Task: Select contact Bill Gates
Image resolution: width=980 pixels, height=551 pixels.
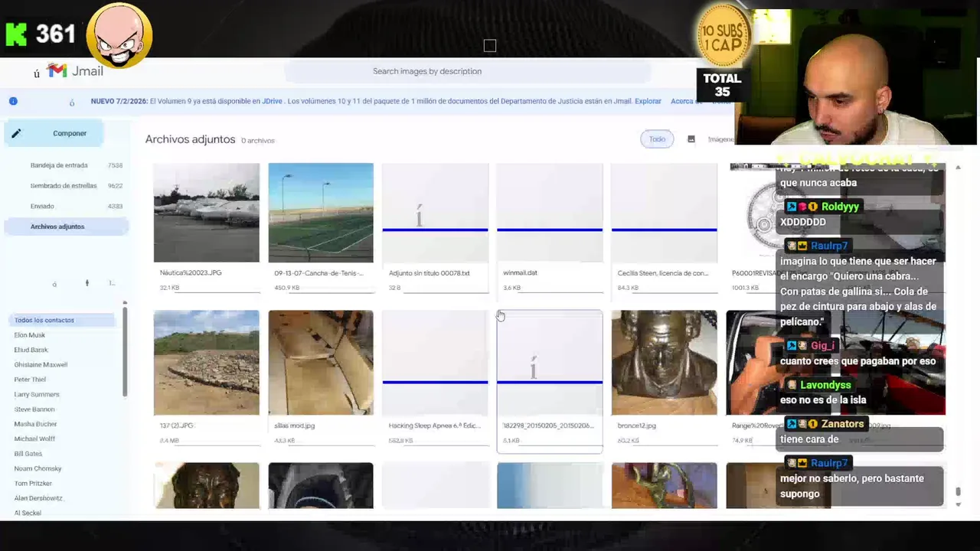Action: [28, 454]
